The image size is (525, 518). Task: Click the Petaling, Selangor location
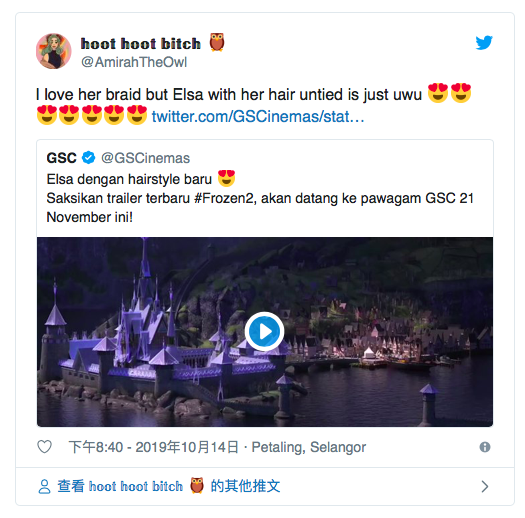coord(309,447)
